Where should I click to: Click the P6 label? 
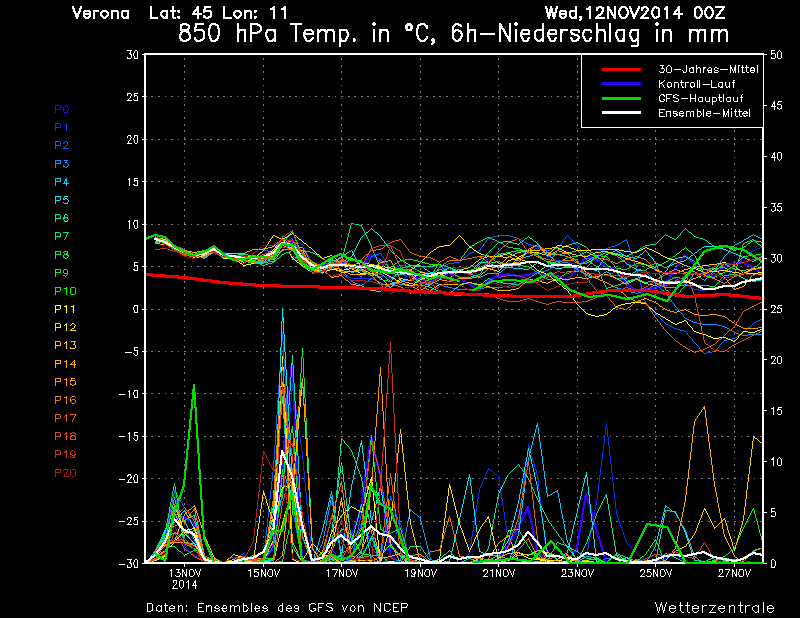click(62, 218)
